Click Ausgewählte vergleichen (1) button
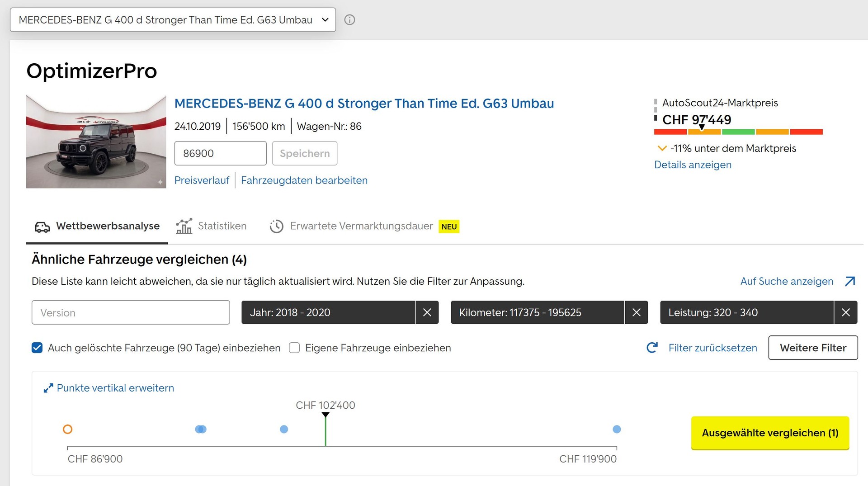 click(x=770, y=433)
